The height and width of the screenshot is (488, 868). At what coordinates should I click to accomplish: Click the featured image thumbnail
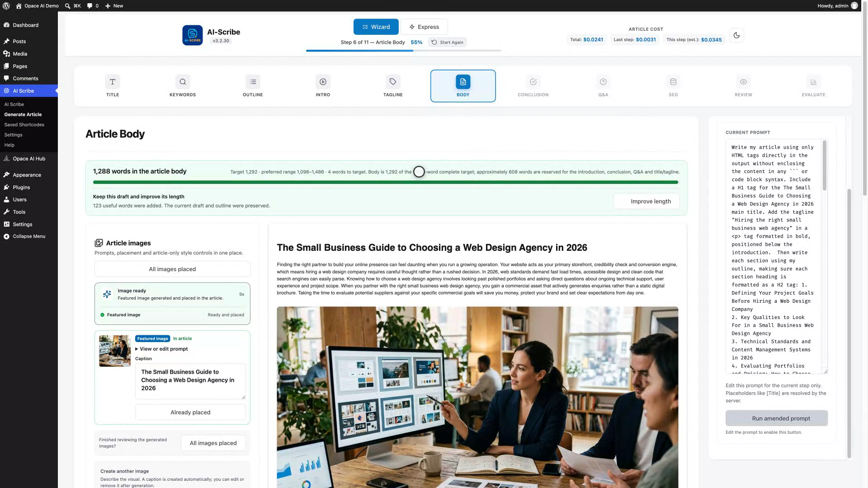(x=115, y=351)
